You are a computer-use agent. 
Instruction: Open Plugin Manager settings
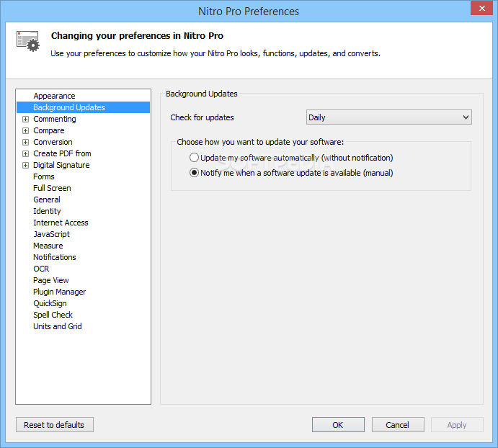point(59,292)
